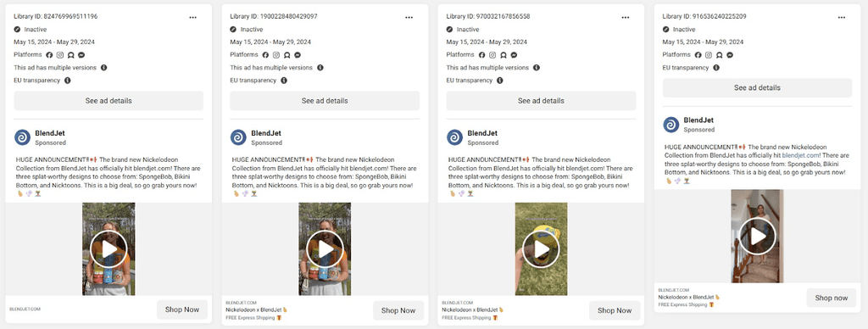Viewport: 868px width, 329px height.
Task: Click multiple versions info icon in ad 824769969511196
Action: pos(103,68)
